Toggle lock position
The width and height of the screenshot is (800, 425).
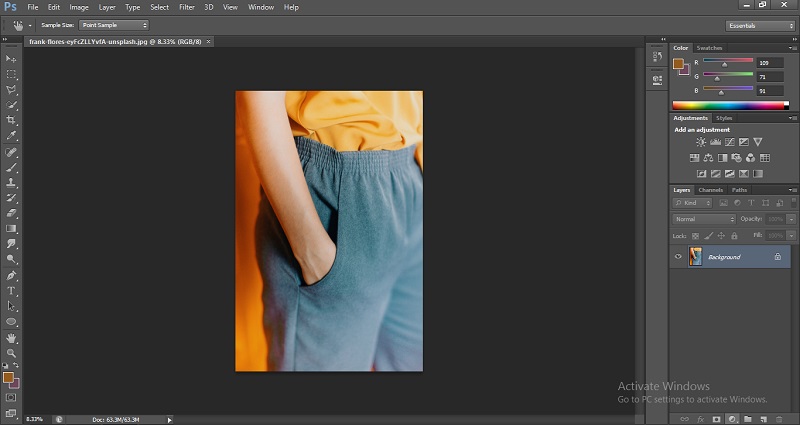point(721,236)
